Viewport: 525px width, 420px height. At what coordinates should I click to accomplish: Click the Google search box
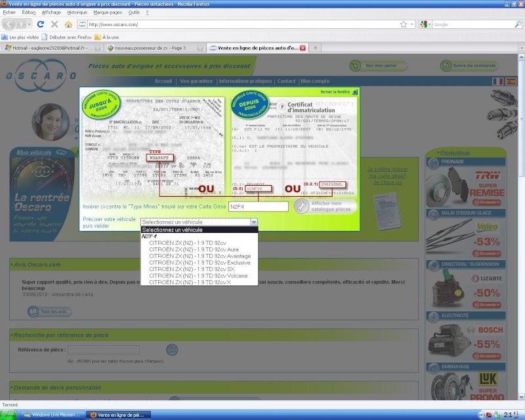pos(473,24)
